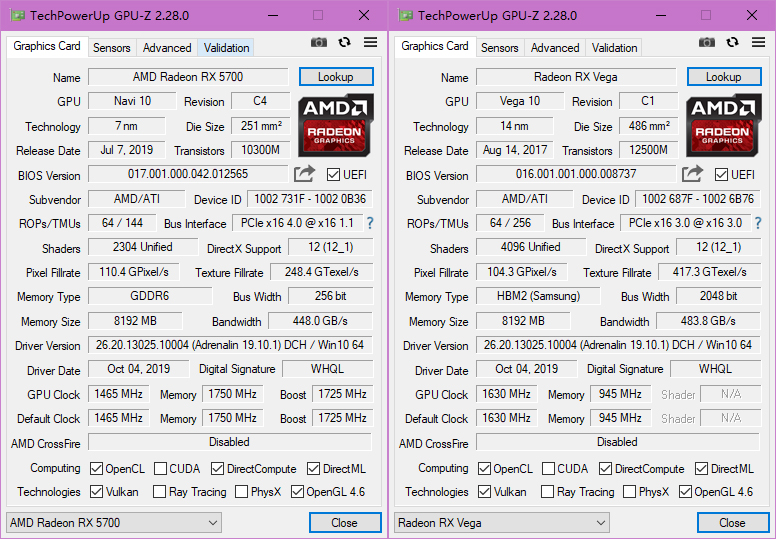
Task: Toggle PhysX checkbox in RX Vega window
Action: coord(630,492)
